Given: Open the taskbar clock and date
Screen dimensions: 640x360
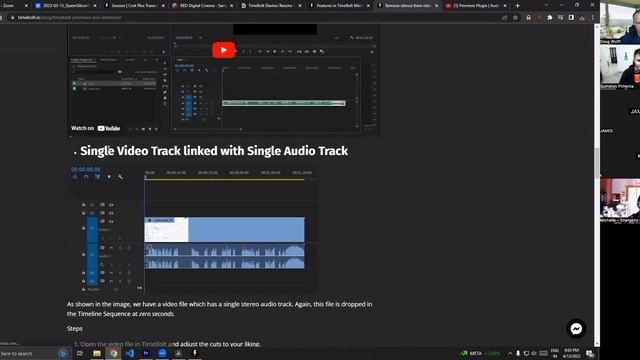Looking at the screenshot, I should click(571, 353).
